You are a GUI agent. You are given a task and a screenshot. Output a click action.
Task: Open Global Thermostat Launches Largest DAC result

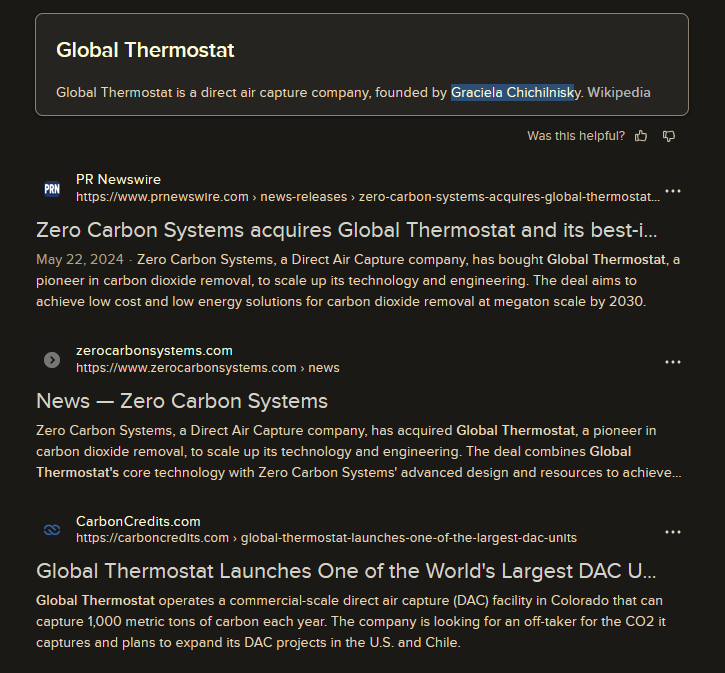pyautogui.click(x=346, y=571)
